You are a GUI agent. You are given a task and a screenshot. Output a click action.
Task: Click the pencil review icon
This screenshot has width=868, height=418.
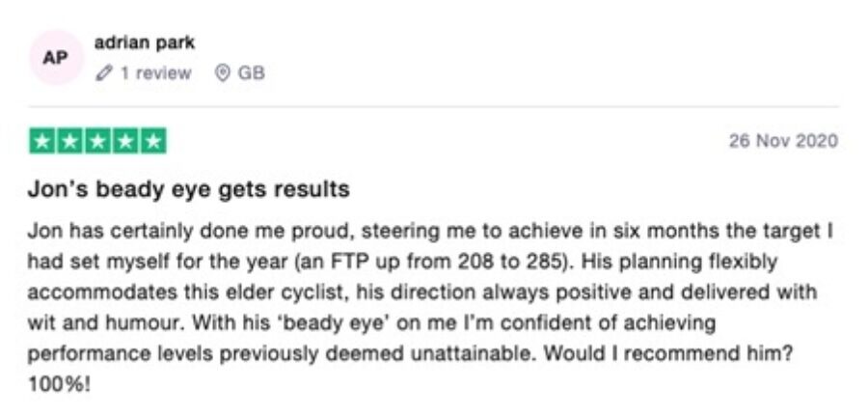(x=103, y=73)
